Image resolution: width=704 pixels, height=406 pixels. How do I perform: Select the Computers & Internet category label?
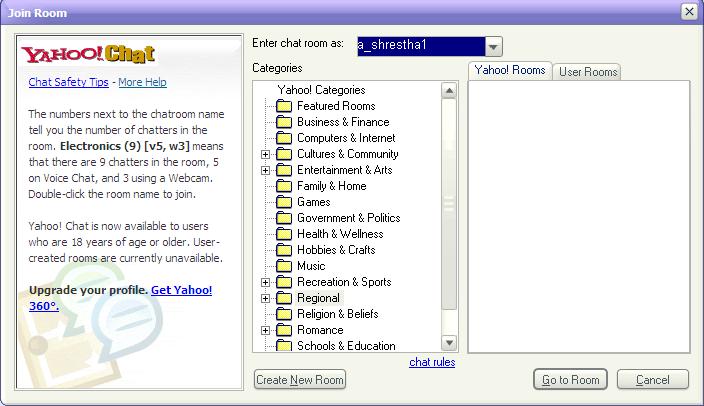[x=346, y=138]
